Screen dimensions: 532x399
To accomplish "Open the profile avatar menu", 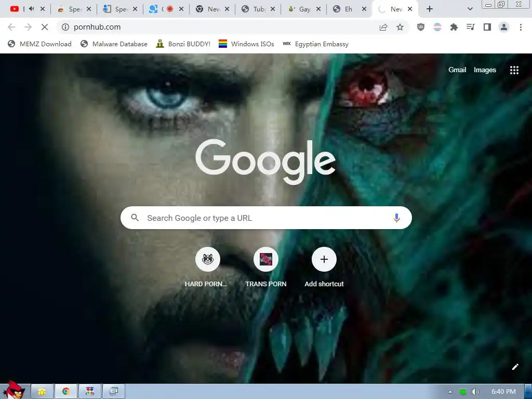I will click(x=504, y=27).
